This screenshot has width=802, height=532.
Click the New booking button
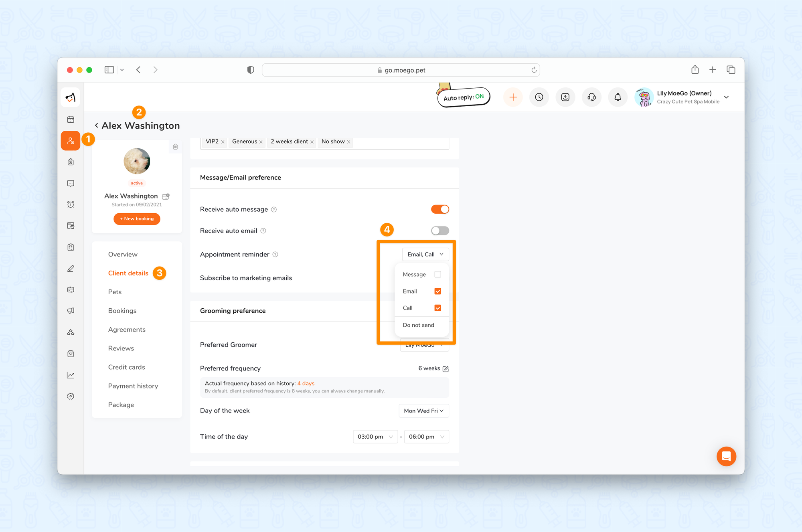click(137, 218)
